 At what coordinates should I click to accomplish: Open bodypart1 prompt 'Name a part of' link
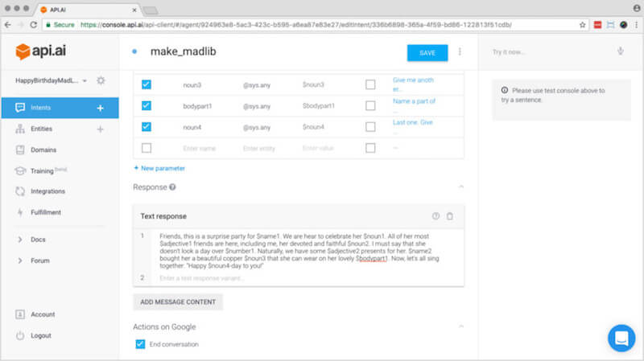pyautogui.click(x=414, y=101)
